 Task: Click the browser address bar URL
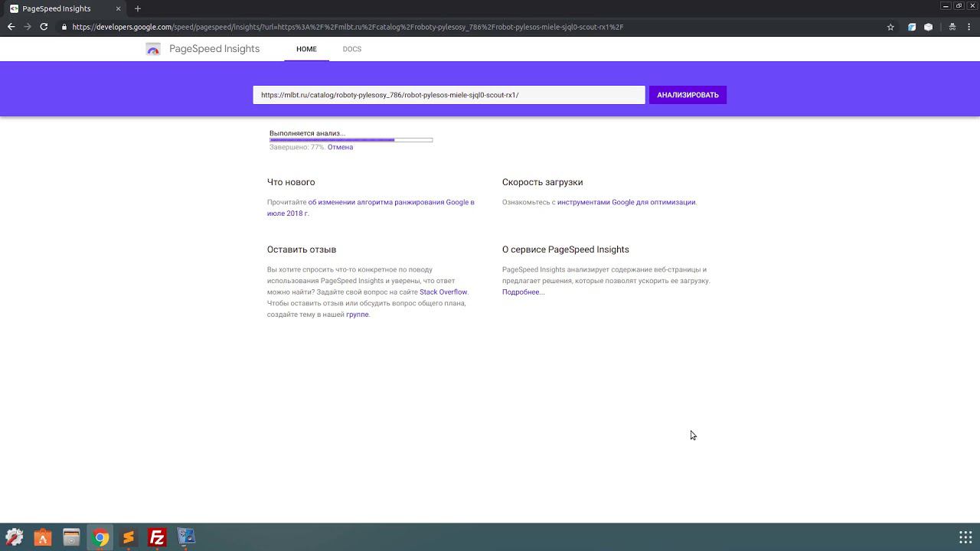[348, 27]
